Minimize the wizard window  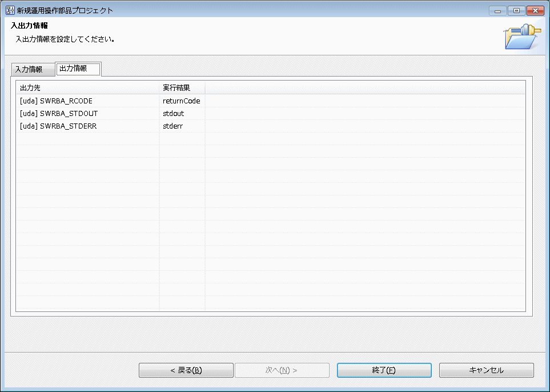497,10
